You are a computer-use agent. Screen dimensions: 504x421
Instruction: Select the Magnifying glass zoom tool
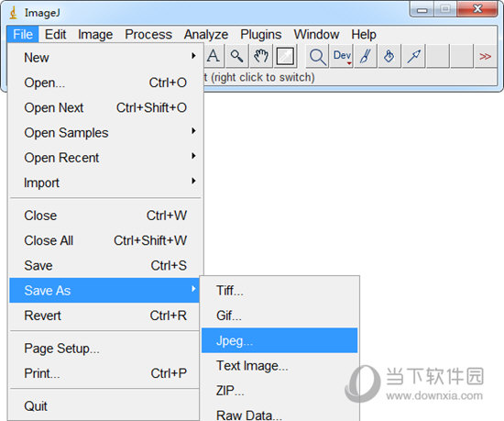(237, 56)
